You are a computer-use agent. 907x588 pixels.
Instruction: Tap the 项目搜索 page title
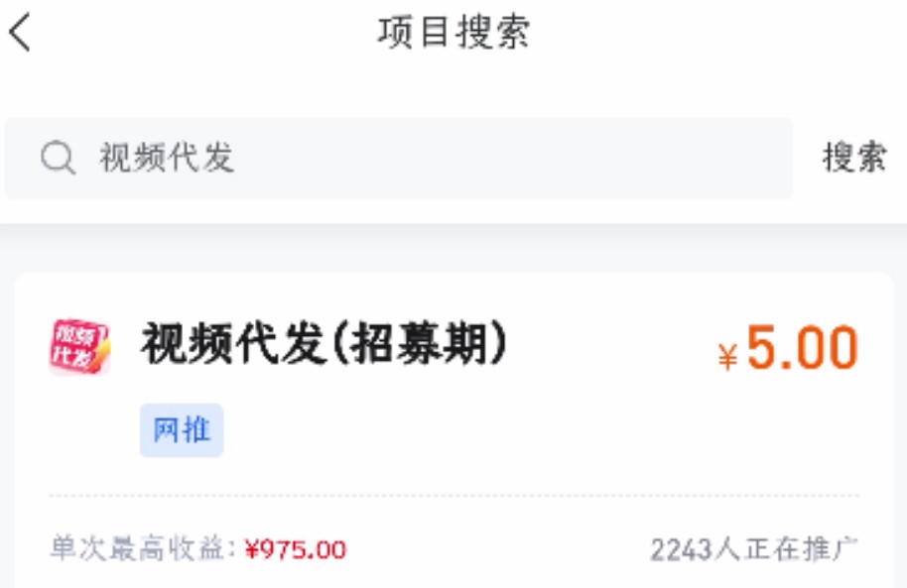pyautogui.click(x=453, y=32)
